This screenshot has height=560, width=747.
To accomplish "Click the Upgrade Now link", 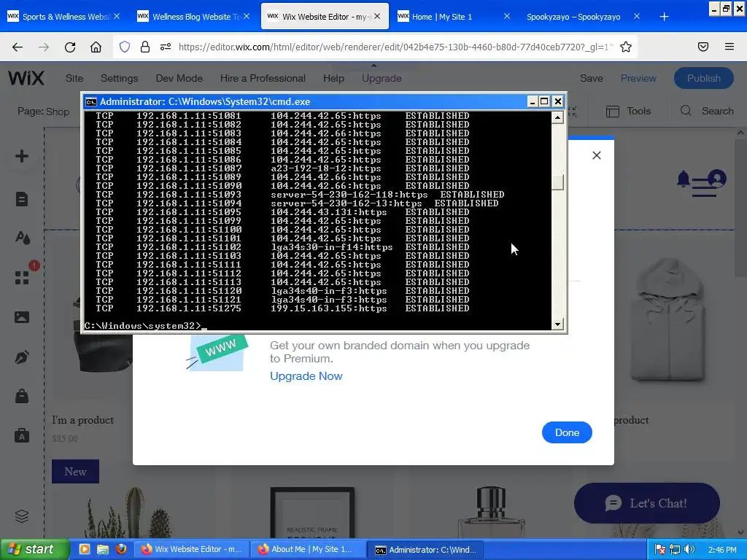I will tap(306, 376).
